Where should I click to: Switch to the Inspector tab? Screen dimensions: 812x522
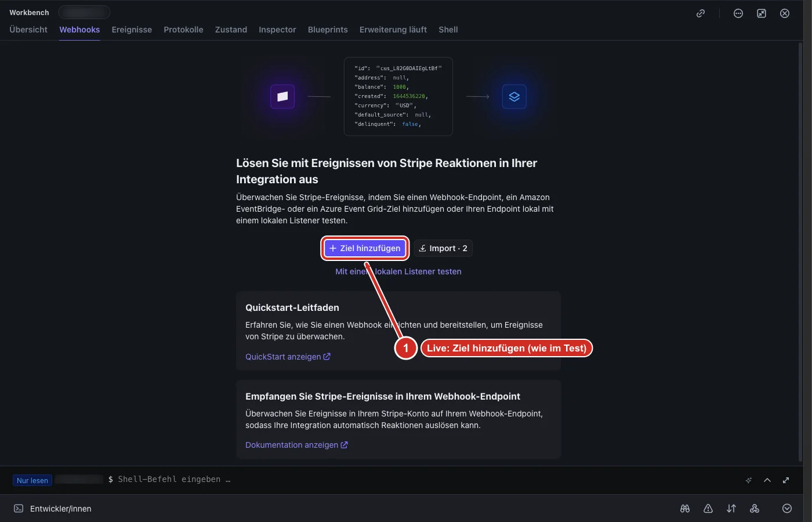click(277, 30)
